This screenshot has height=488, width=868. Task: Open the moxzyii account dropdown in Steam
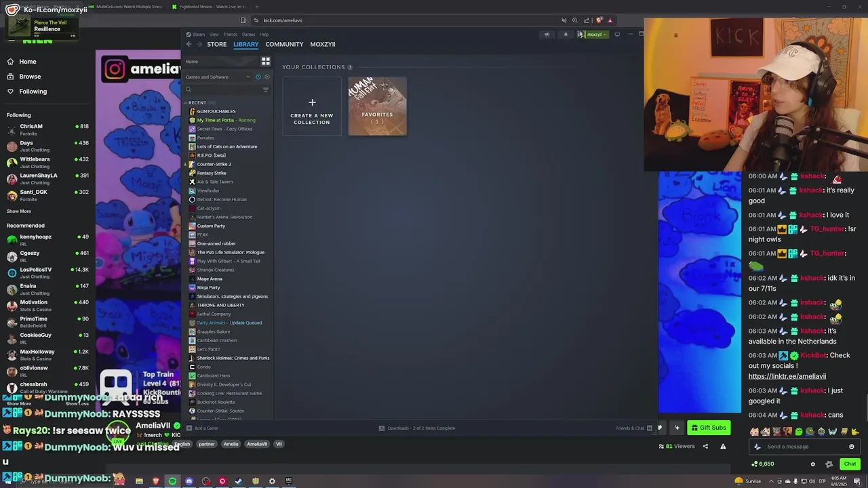593,35
